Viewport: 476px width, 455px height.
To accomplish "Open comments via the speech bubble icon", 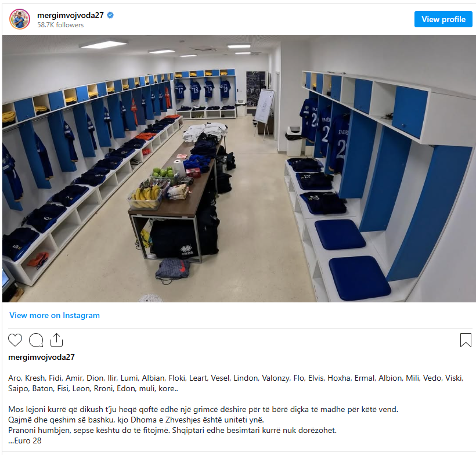I will (x=36, y=340).
